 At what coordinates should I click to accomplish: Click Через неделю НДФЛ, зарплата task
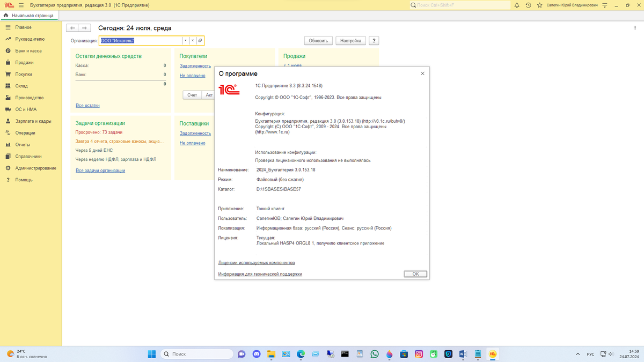pos(116,160)
